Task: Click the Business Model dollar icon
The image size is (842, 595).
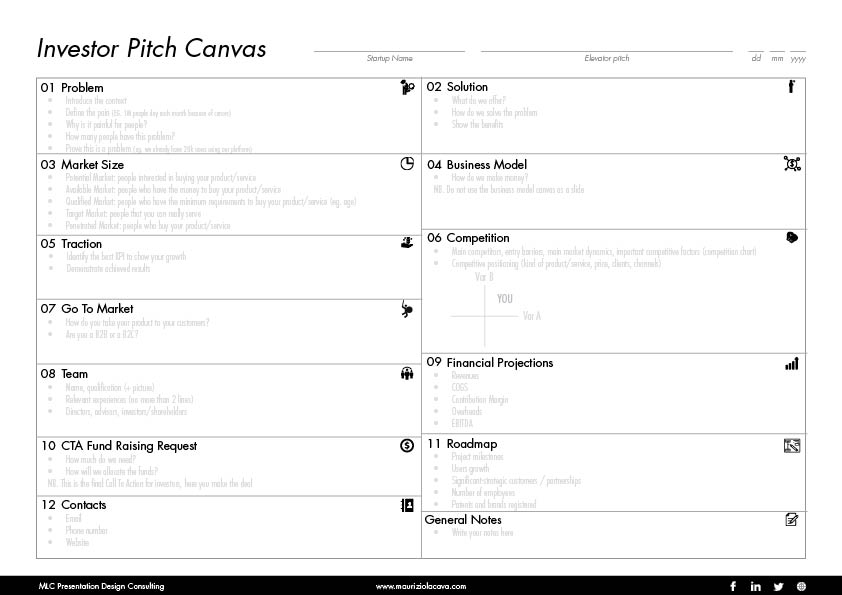Action: (792, 164)
